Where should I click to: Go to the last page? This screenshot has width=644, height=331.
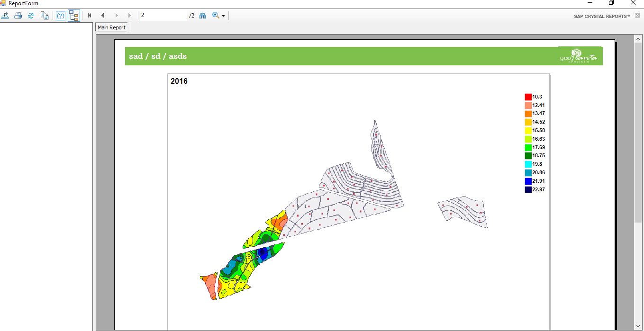tap(130, 16)
